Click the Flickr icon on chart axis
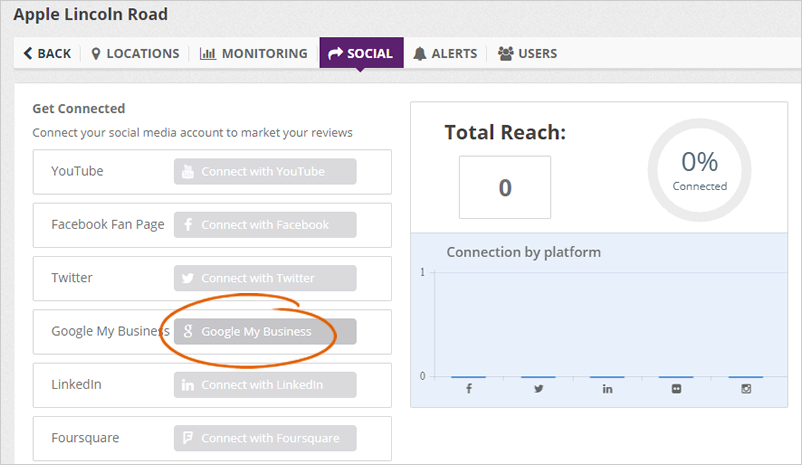 click(677, 388)
